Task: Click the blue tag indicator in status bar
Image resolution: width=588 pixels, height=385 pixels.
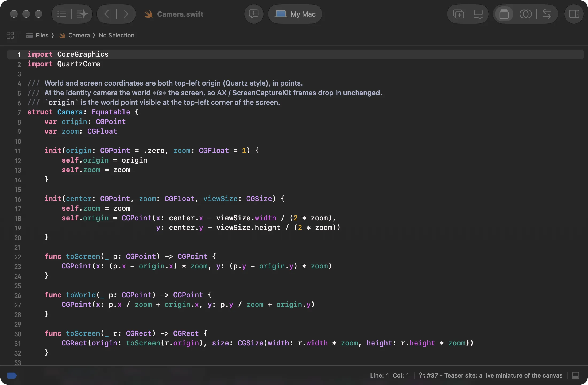Action: tap(12, 376)
